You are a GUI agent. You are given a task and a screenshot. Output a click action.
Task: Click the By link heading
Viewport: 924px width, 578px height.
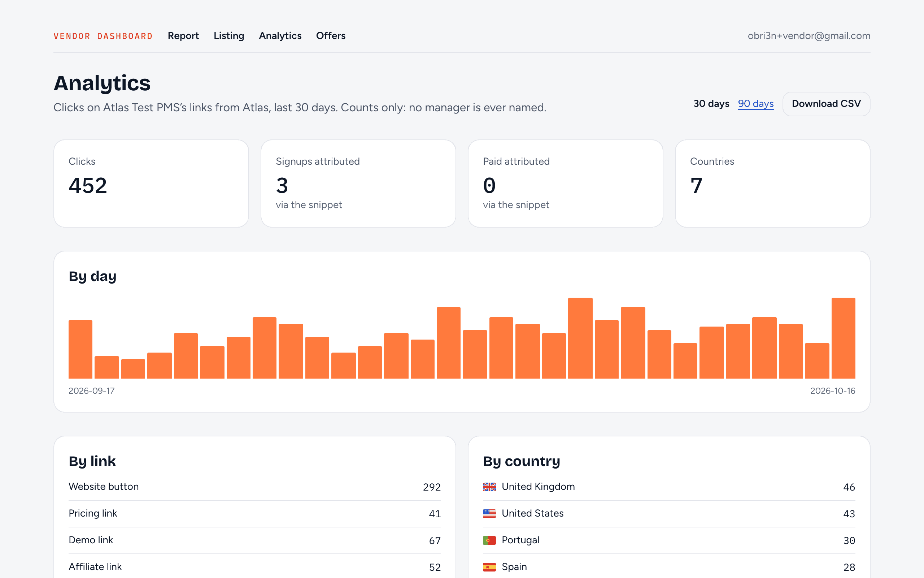click(92, 461)
